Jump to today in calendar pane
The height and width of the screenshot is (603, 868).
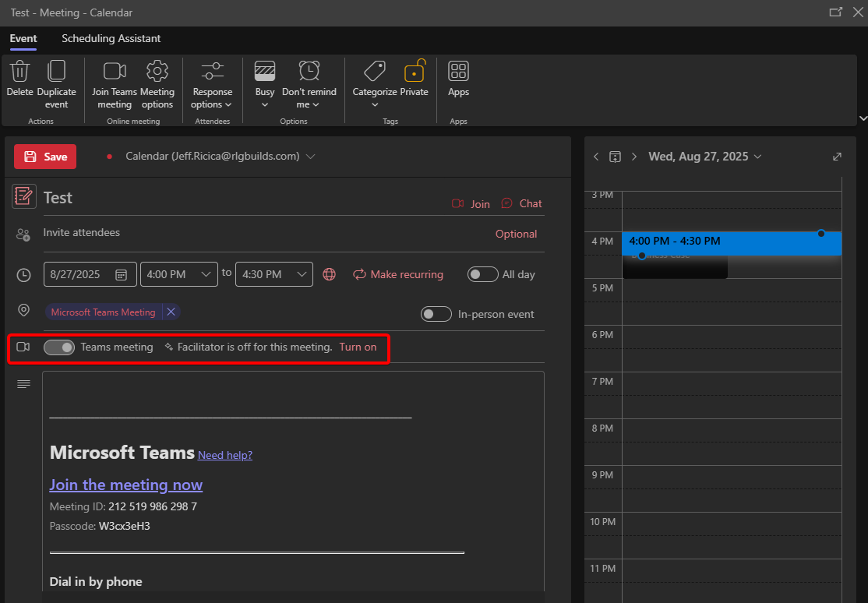[615, 157]
